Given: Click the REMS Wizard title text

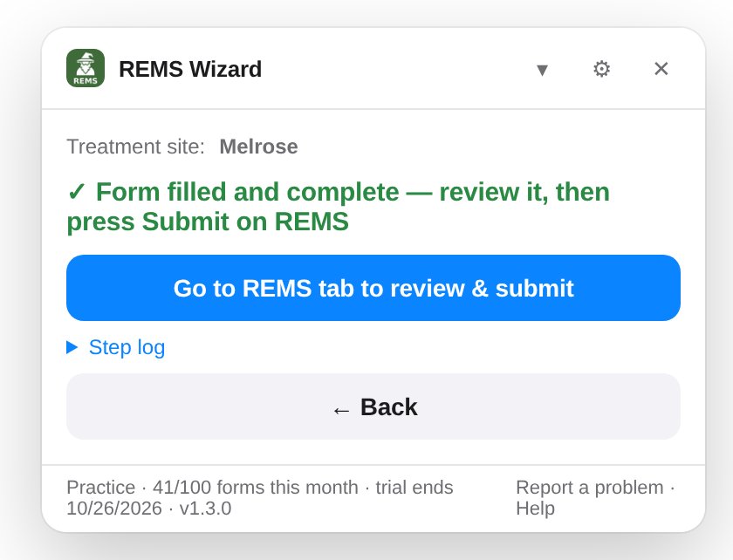Looking at the screenshot, I should coord(190,69).
